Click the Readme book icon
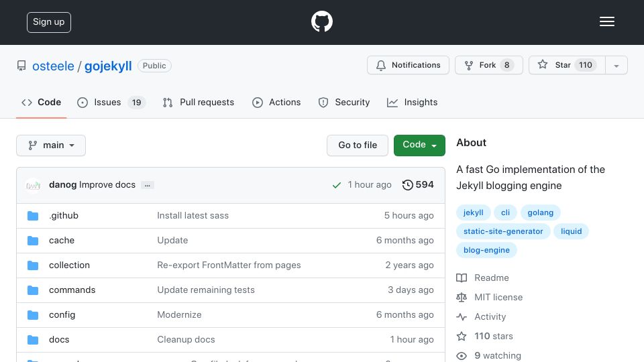644x362 pixels. point(462,278)
